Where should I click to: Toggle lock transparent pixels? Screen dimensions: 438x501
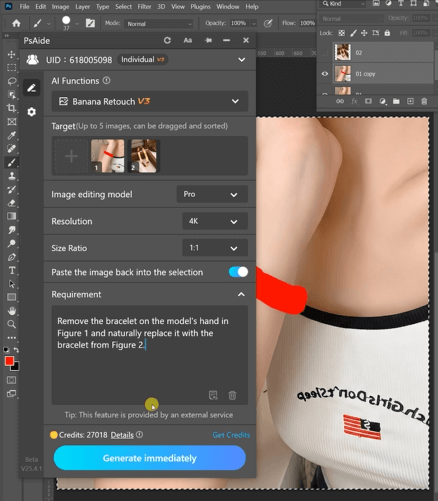(342, 33)
